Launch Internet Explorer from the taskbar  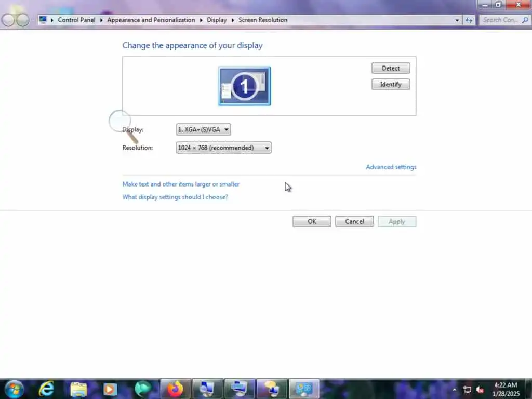click(x=46, y=389)
